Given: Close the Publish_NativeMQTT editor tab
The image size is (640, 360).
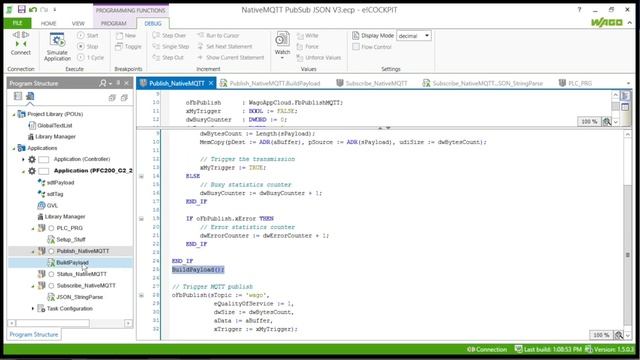Looking at the screenshot, I should pyautogui.click(x=211, y=83).
